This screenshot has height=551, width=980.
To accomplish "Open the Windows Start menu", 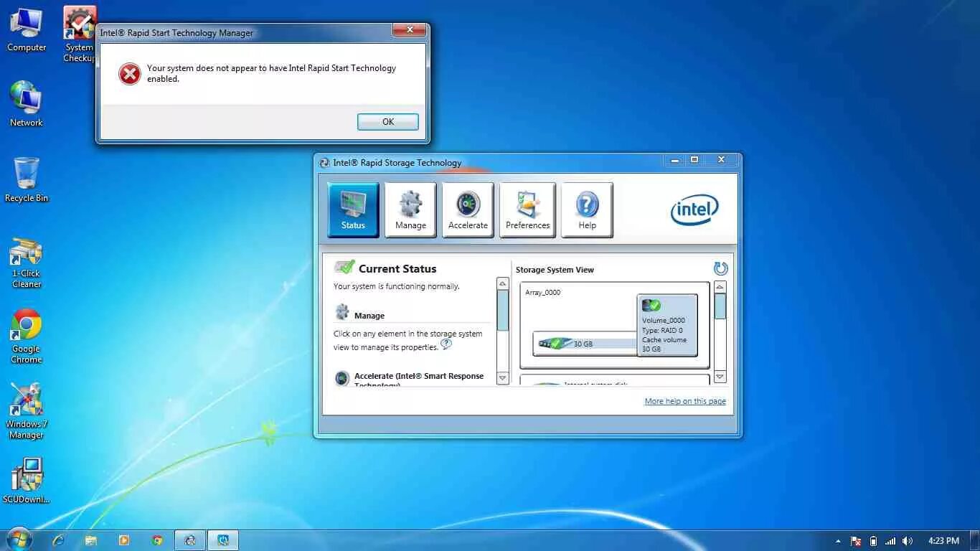I will 19,540.
